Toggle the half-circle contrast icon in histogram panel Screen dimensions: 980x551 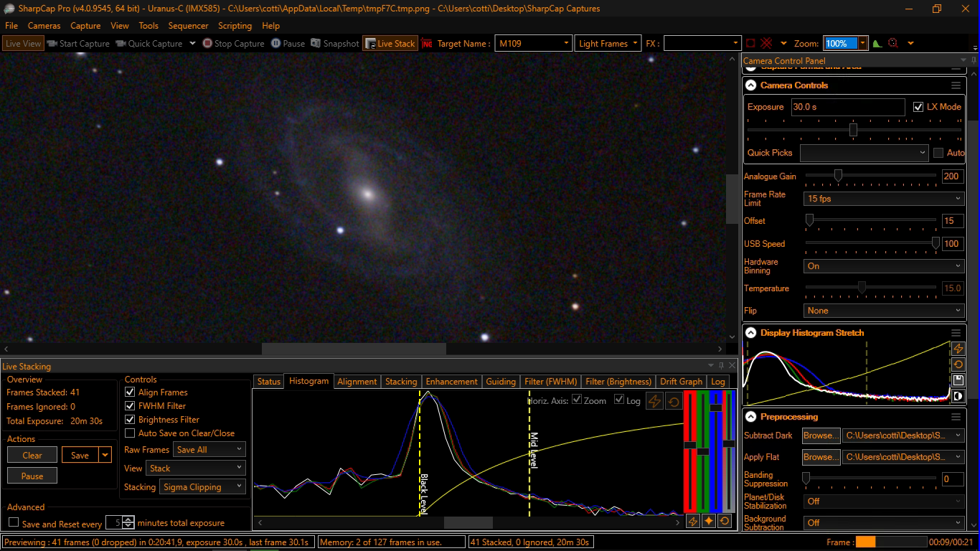pyautogui.click(x=958, y=396)
